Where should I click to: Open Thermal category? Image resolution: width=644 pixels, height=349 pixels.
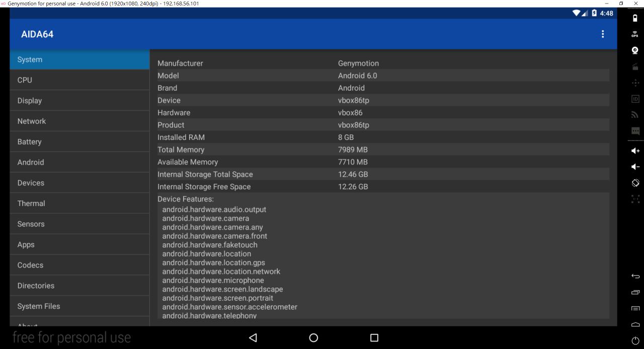tap(79, 203)
